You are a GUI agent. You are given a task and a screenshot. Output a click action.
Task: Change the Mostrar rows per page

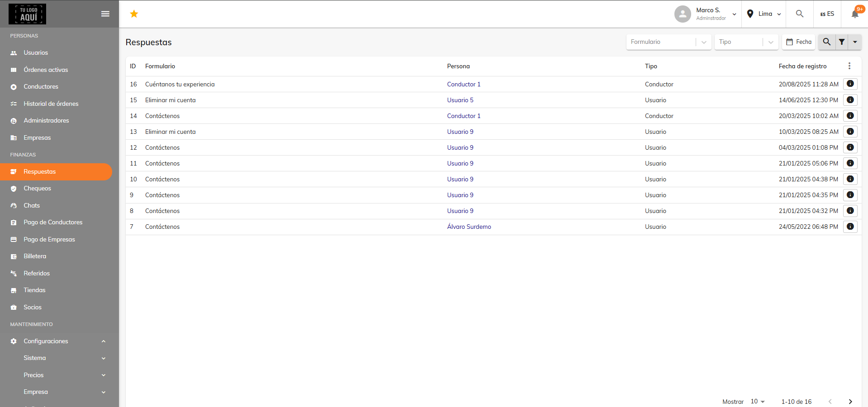coord(758,402)
